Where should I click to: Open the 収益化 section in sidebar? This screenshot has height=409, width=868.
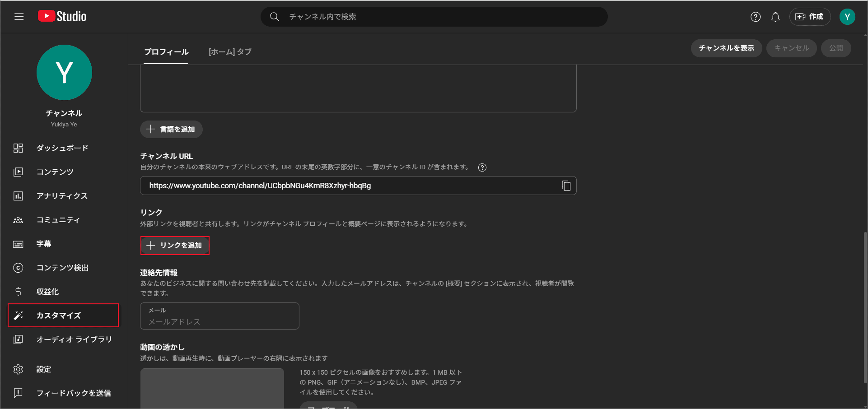click(x=47, y=292)
